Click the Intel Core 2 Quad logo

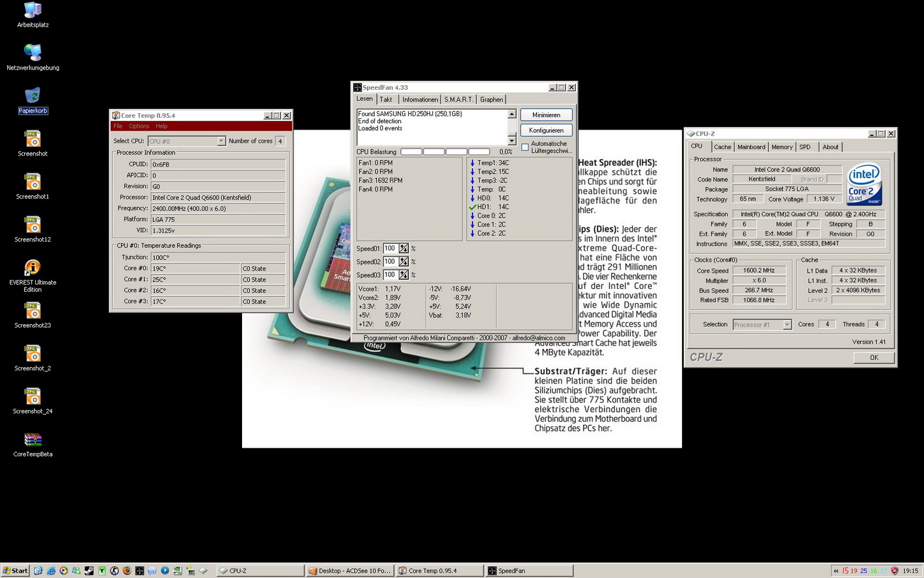865,184
